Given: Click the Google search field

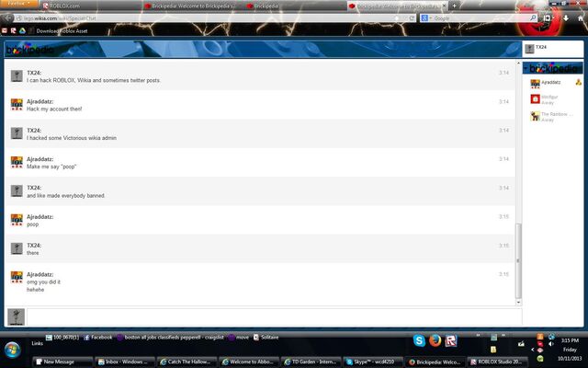Looking at the screenshot, I should pos(480,18).
